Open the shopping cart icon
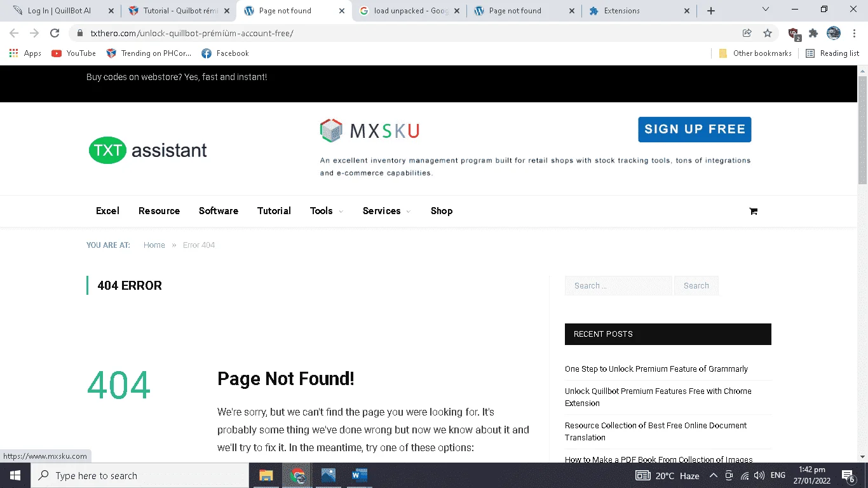Screen dimensions: 868x488 [x=753, y=212]
